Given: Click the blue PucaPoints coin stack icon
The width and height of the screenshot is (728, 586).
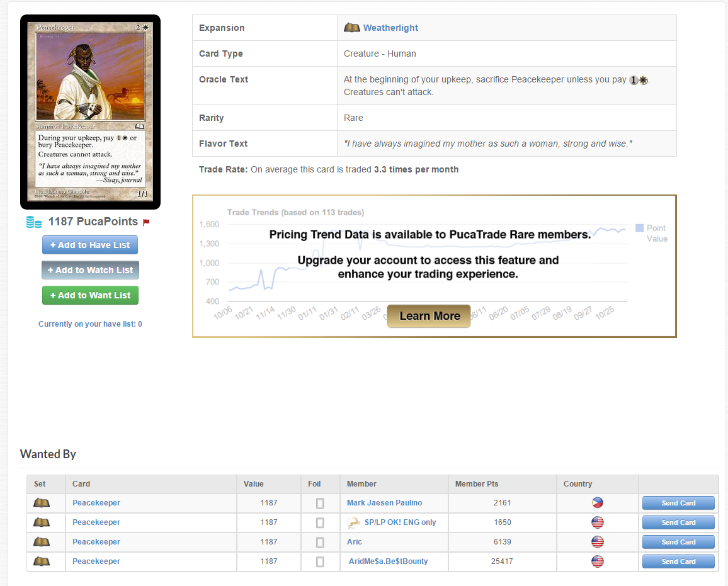Looking at the screenshot, I should coord(34,222).
